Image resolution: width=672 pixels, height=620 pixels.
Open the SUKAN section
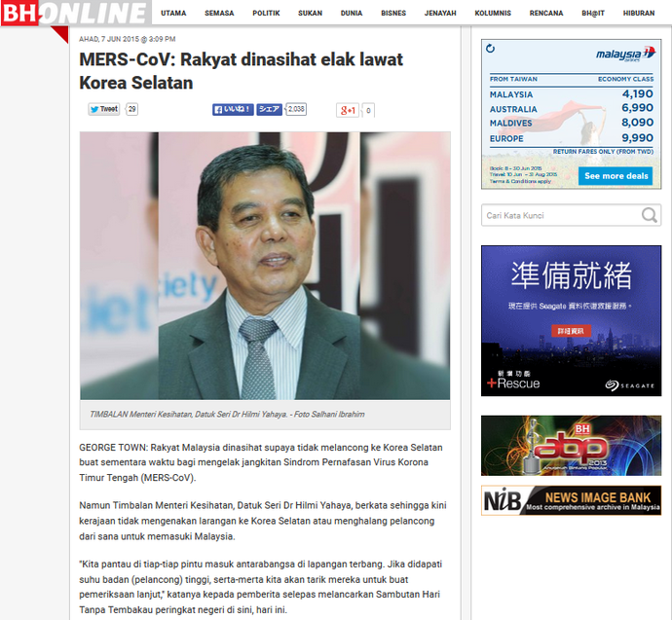pos(311,14)
